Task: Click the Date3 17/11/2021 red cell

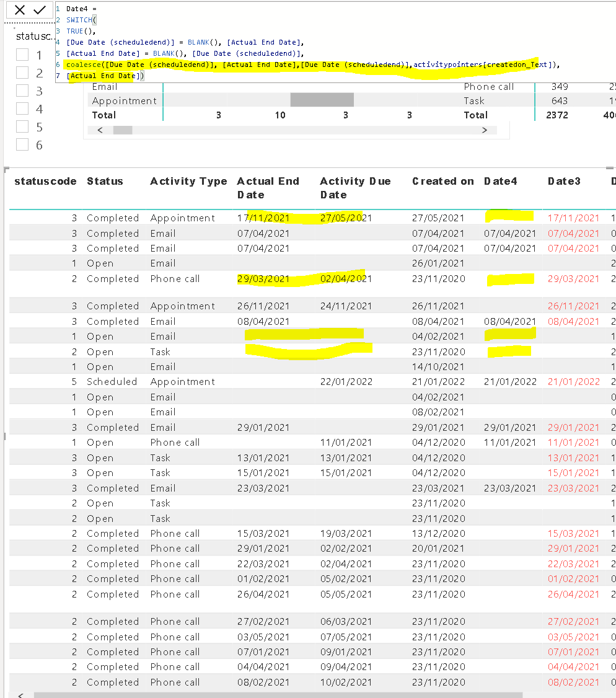Action: tap(574, 218)
